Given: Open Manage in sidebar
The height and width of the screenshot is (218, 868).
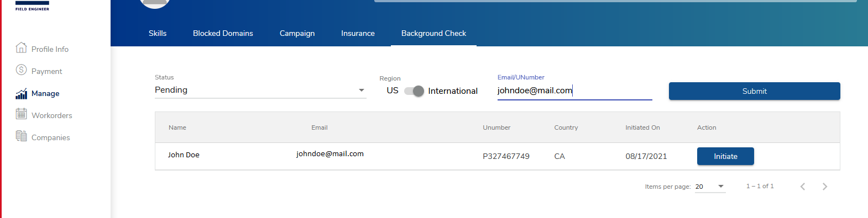Looking at the screenshot, I should (x=45, y=93).
